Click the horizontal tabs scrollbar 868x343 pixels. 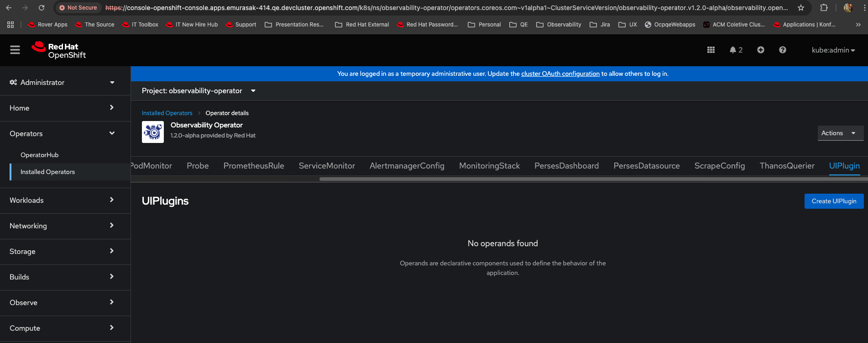[593, 179]
